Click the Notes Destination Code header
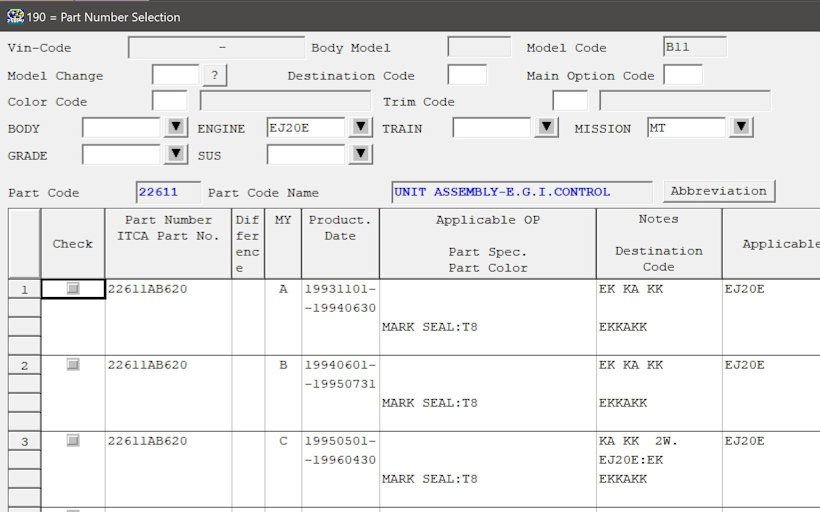 (x=659, y=244)
